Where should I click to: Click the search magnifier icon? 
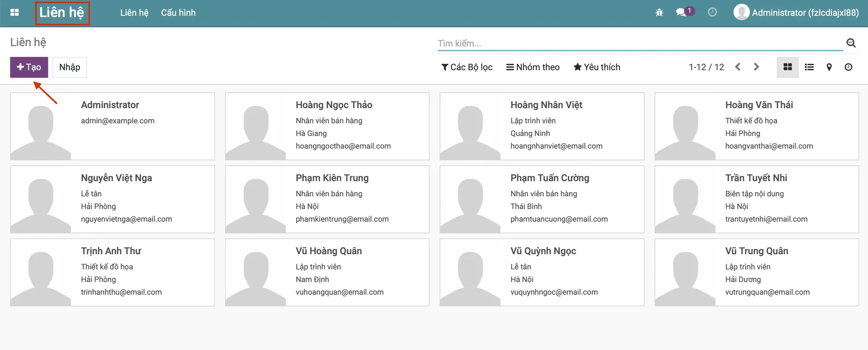851,43
